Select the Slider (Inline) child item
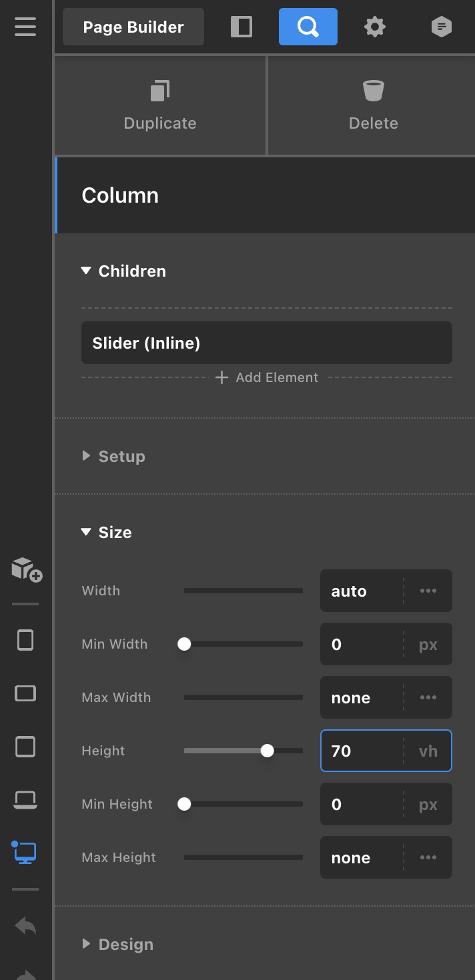The height and width of the screenshot is (980, 475). (266, 343)
